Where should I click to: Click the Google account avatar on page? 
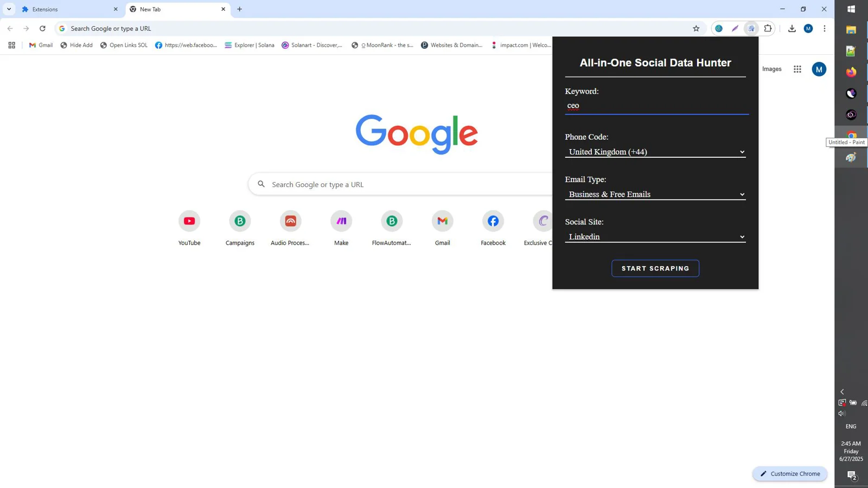[x=819, y=69]
